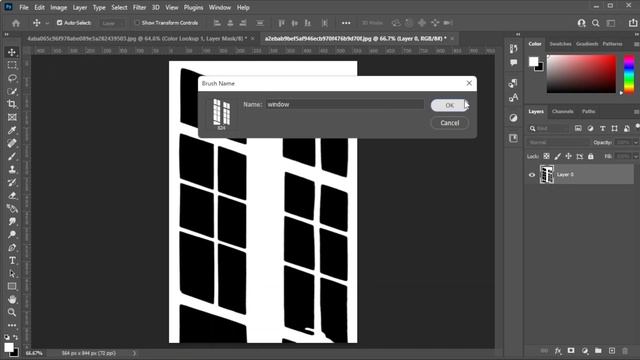This screenshot has width=640, height=360.
Task: Open the File menu
Action: [24, 7]
